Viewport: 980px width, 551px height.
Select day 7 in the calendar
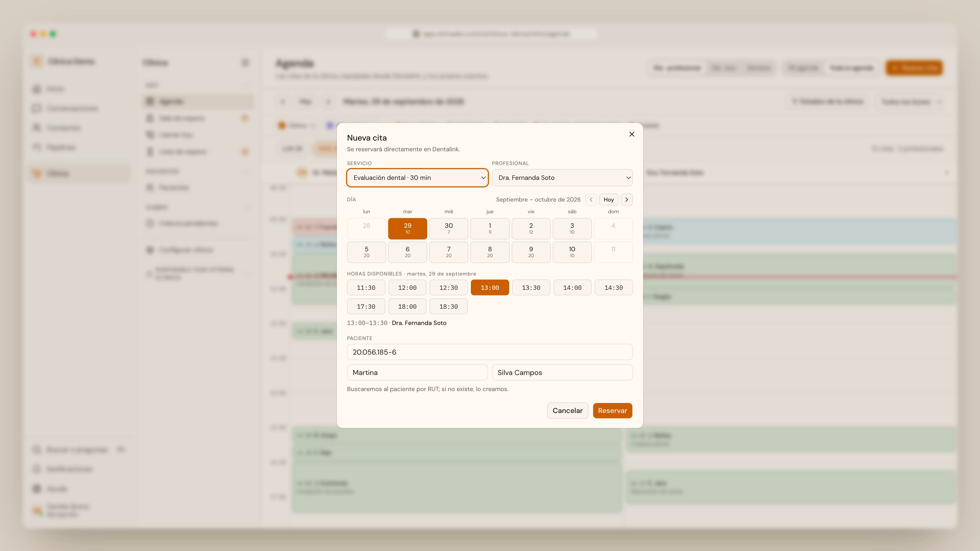449,252
